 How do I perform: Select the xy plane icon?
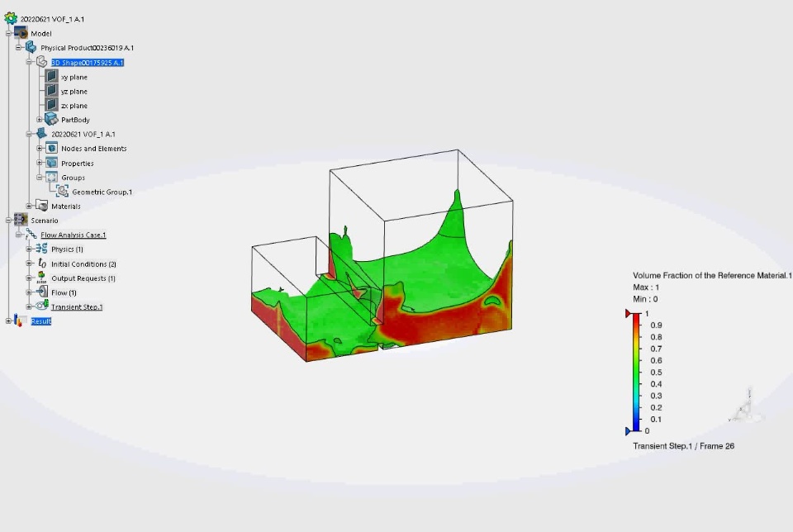[x=51, y=76]
